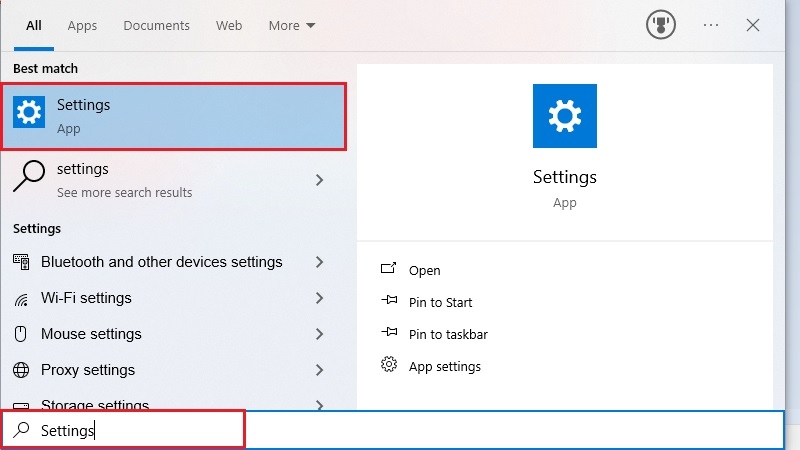Image resolution: width=800 pixels, height=450 pixels.
Task: Click the Wi-Fi settings signal icon
Action: (21, 298)
